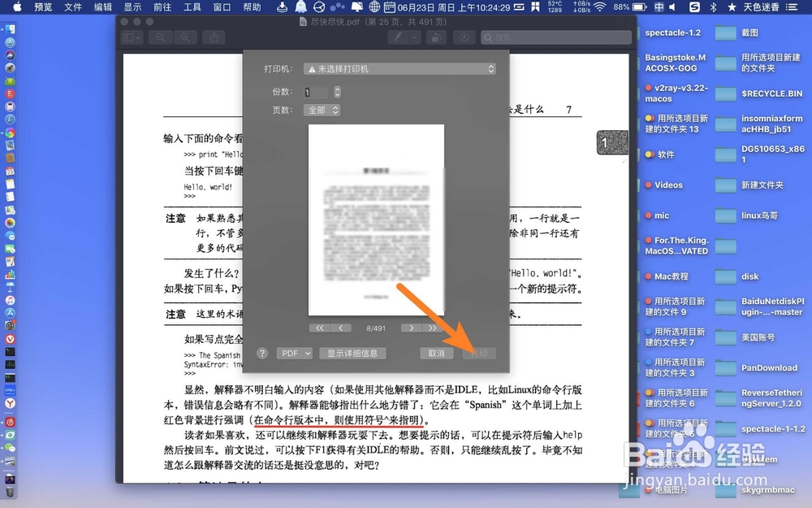This screenshot has width=812, height=508.
Task: Click the 显示详细信息 button
Action: click(352, 353)
